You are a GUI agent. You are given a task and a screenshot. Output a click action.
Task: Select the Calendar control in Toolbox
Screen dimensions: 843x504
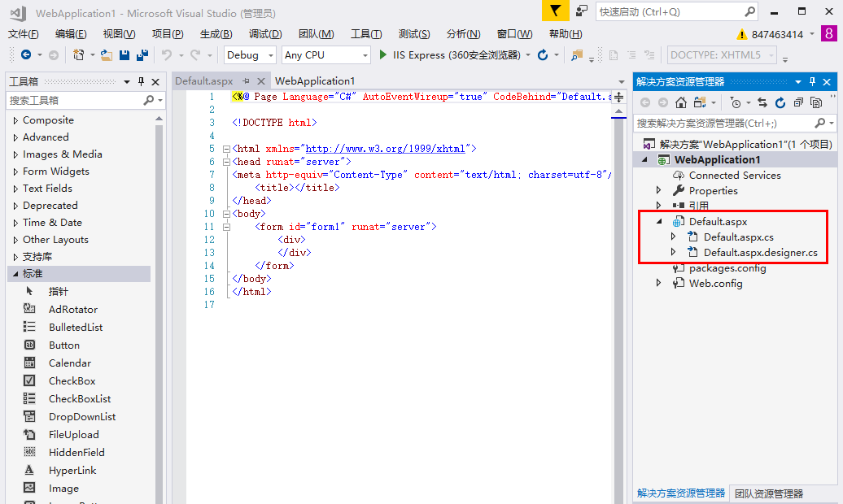[x=69, y=363]
